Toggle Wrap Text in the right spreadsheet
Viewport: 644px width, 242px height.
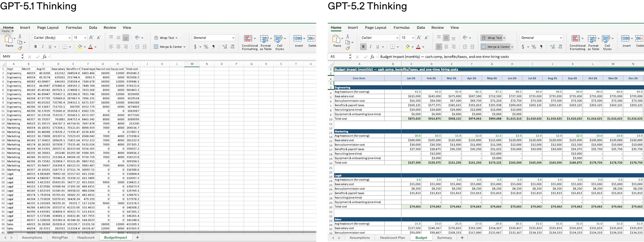click(x=493, y=38)
